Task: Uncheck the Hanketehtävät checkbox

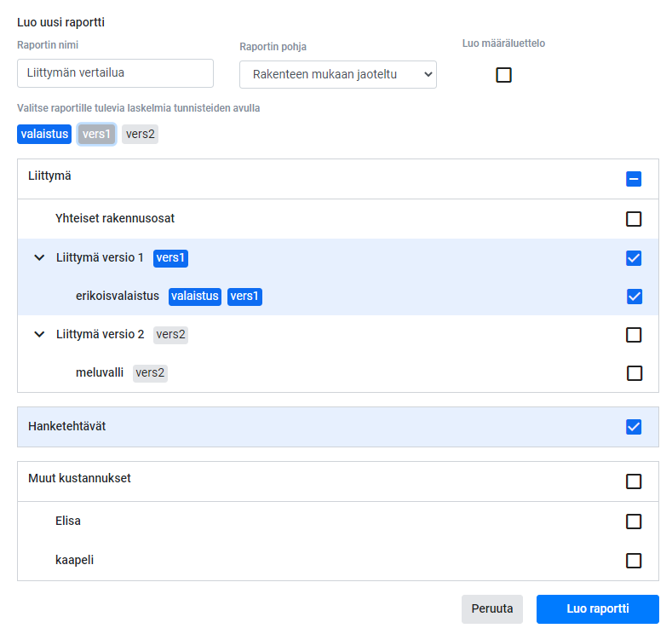Action: [634, 427]
